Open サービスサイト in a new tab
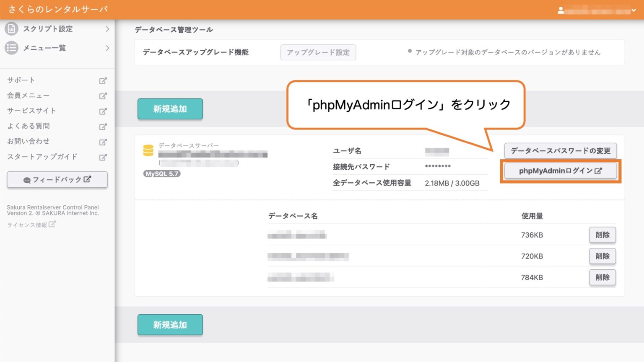Viewport: 644px width, 362px height. [103, 111]
